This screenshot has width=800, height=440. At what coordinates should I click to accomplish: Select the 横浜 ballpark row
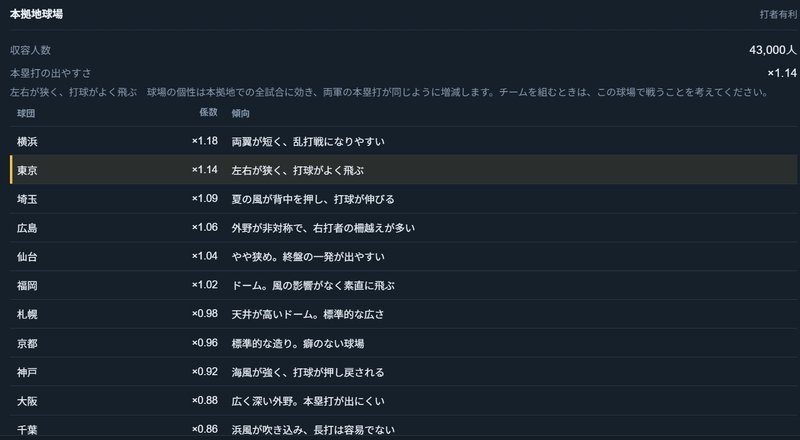point(403,141)
